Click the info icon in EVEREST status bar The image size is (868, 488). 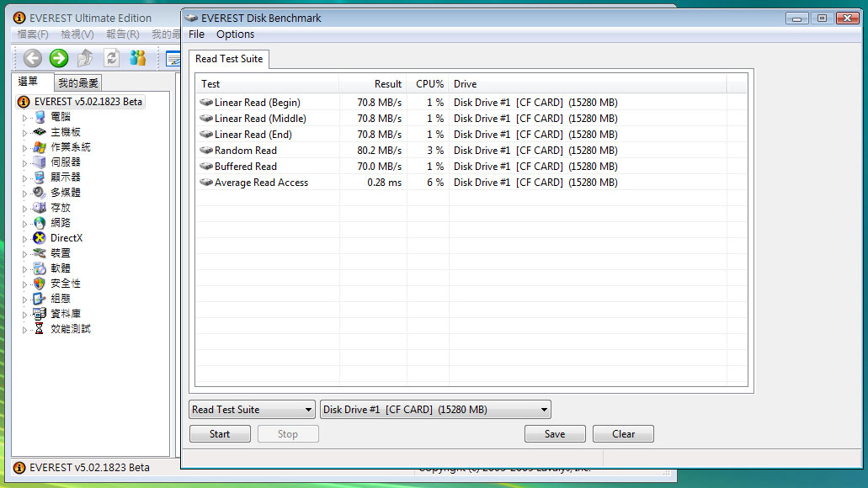pyautogui.click(x=19, y=468)
